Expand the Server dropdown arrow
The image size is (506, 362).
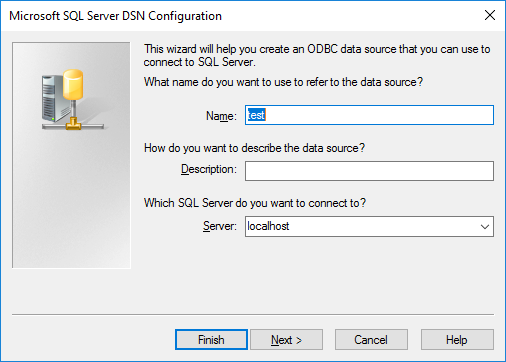click(x=485, y=227)
